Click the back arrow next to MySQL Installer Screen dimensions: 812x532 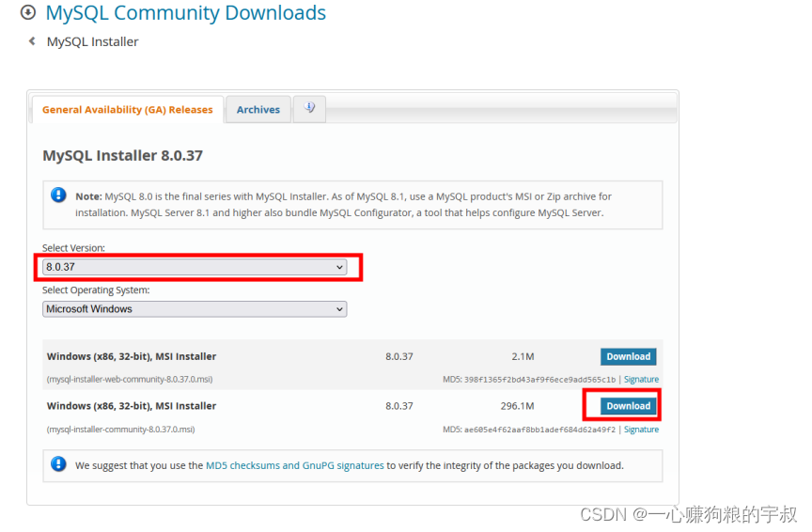click(x=32, y=41)
